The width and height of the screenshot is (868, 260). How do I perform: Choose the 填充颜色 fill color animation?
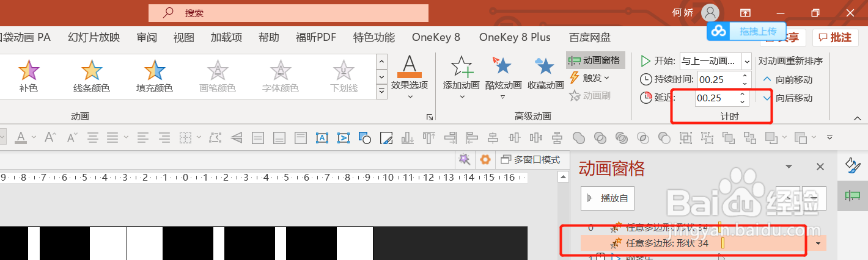click(154, 77)
